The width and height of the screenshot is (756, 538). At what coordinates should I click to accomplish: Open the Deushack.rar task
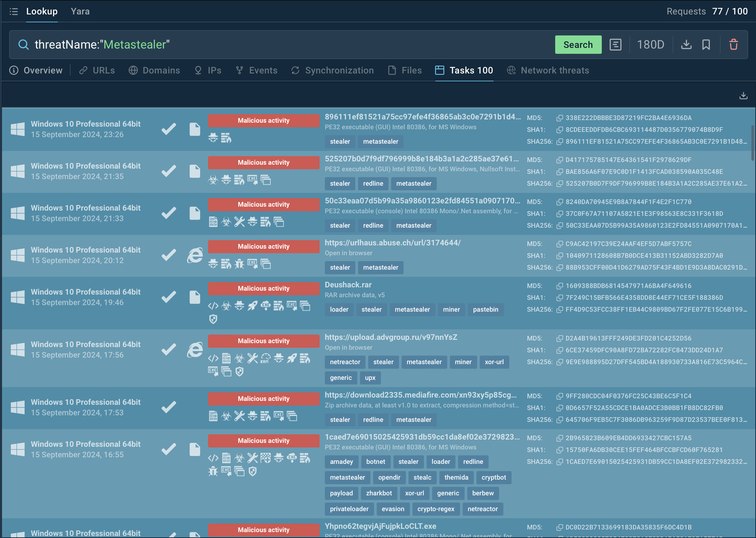click(348, 285)
